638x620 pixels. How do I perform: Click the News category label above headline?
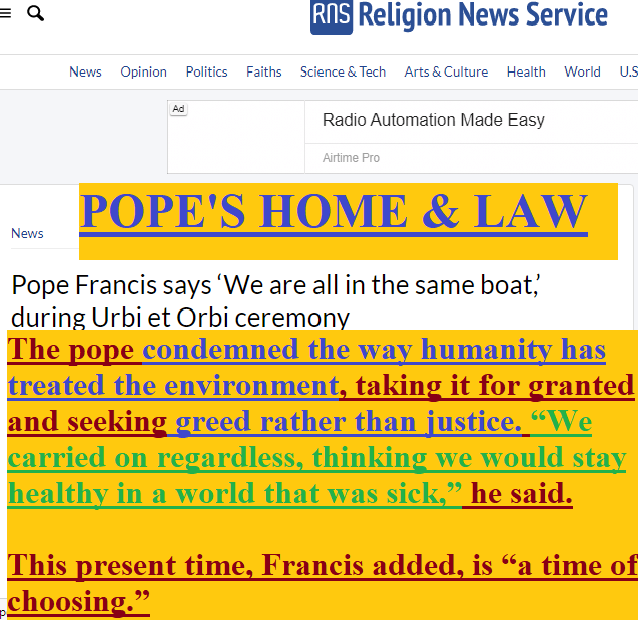(x=27, y=233)
